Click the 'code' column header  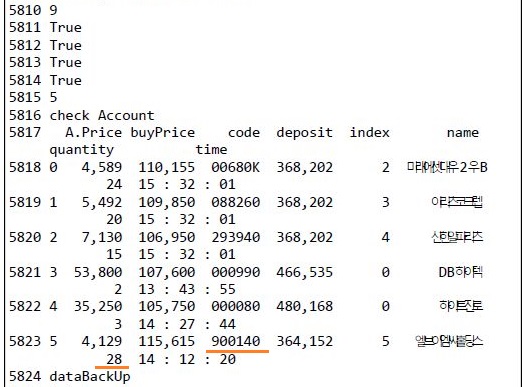pyautogui.click(x=244, y=132)
